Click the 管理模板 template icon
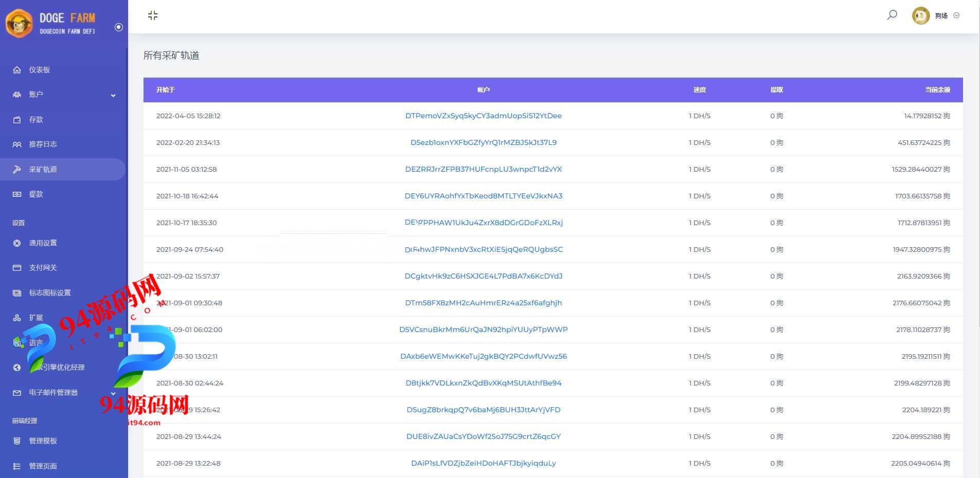This screenshot has height=478, width=980. pyautogui.click(x=17, y=441)
